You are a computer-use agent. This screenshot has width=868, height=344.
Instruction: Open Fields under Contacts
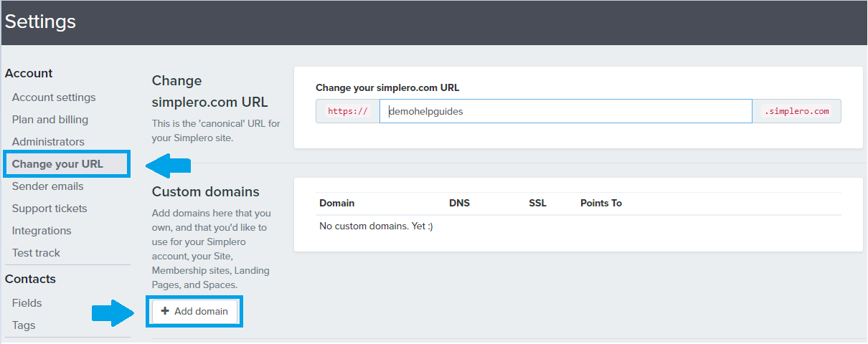27,303
